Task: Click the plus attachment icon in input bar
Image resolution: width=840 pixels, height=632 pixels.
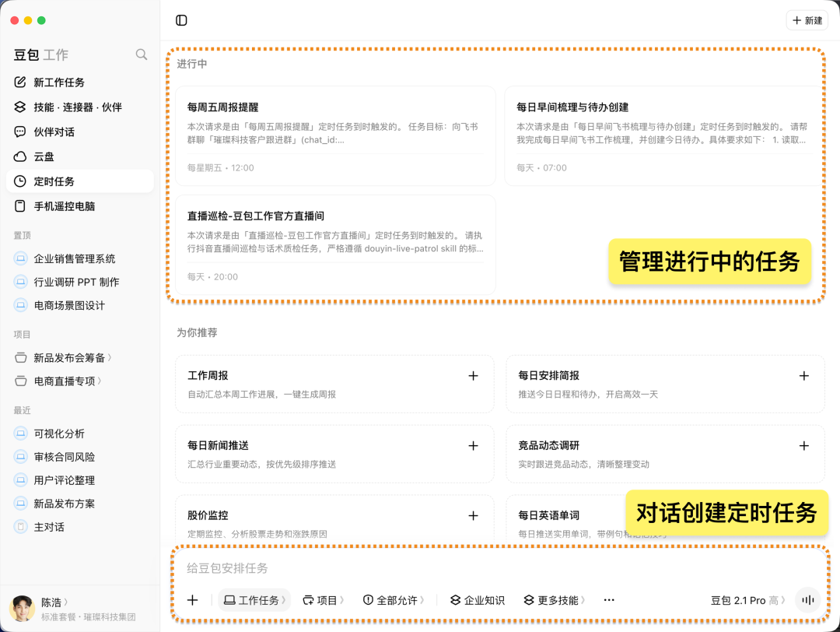Action: (x=192, y=600)
